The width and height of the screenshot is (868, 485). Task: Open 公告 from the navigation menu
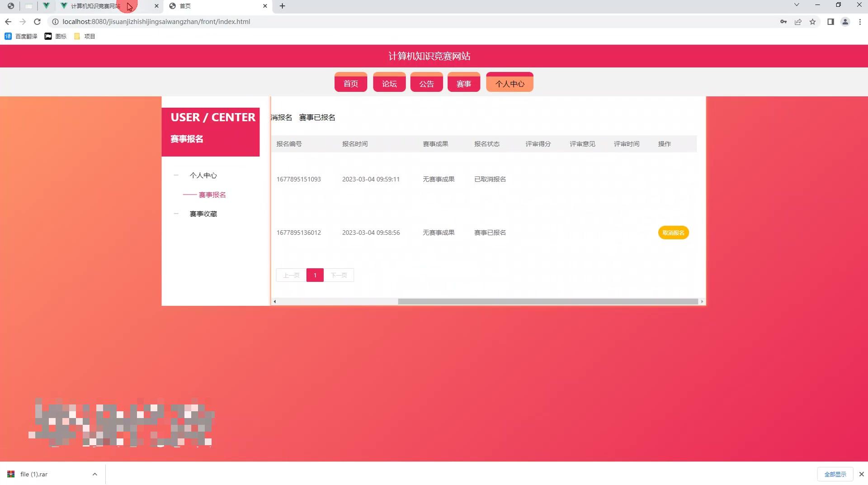pyautogui.click(x=426, y=83)
